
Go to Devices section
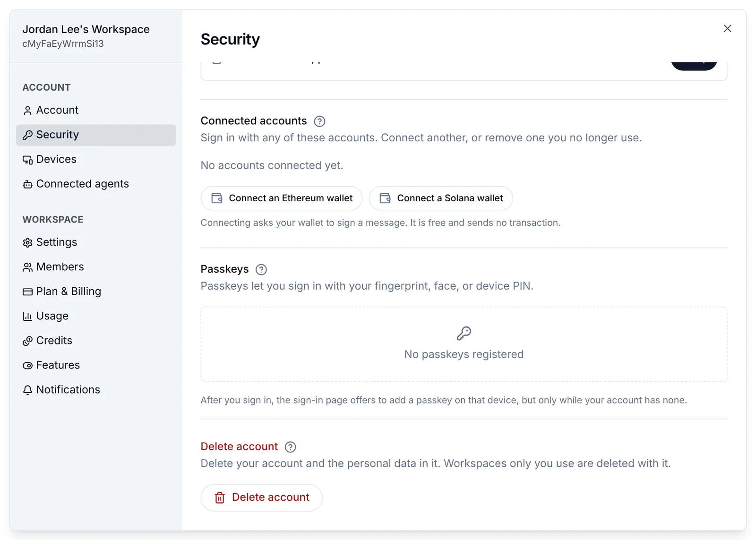click(x=96, y=159)
